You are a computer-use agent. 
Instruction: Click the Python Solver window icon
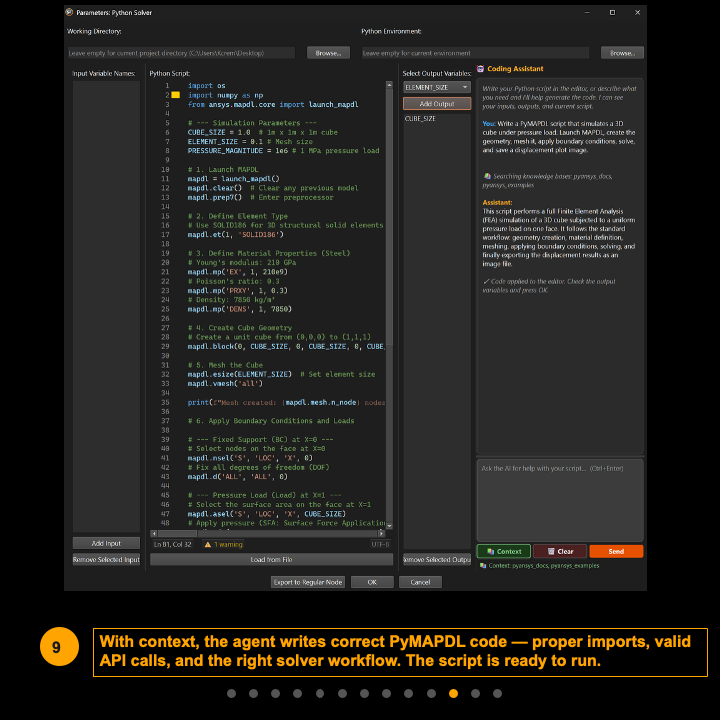[x=69, y=13]
